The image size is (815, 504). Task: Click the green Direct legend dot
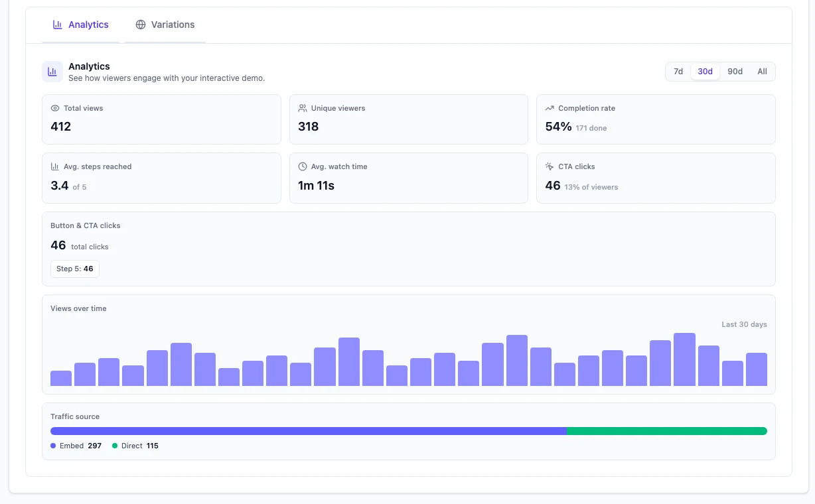[115, 446]
